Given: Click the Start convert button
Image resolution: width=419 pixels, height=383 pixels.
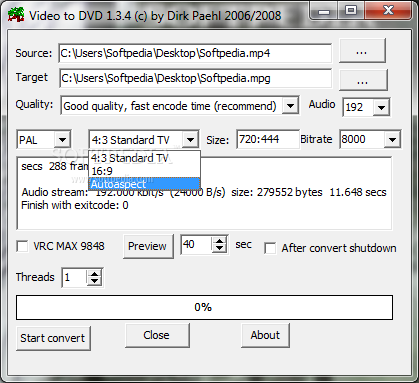Looking at the screenshot, I should pyautogui.click(x=53, y=338).
